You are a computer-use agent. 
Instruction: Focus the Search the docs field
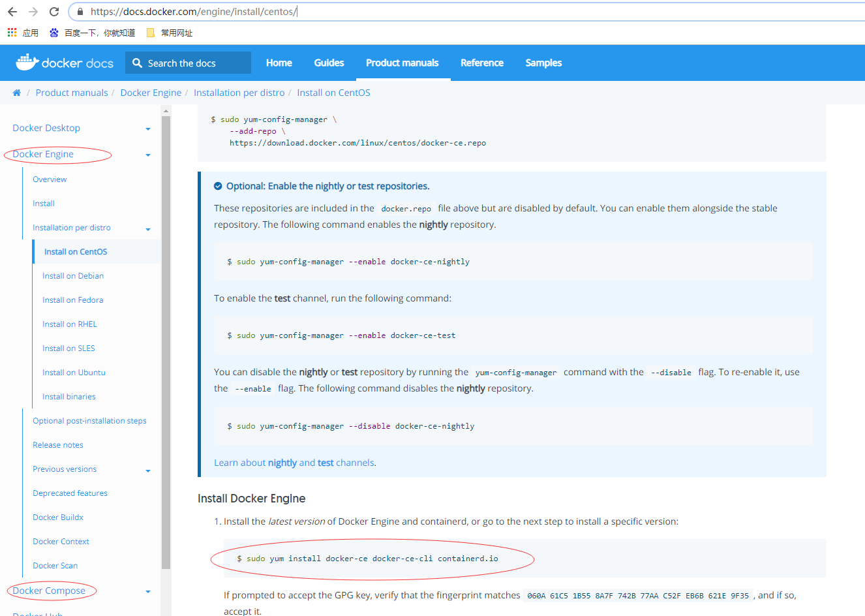[x=188, y=63]
